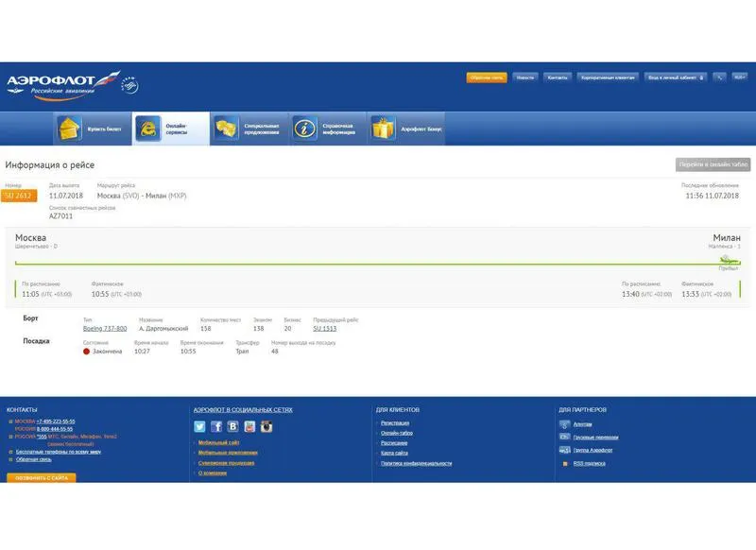Open previous flight SU 1513 link
Screen dimensions: 756x550
325,328
